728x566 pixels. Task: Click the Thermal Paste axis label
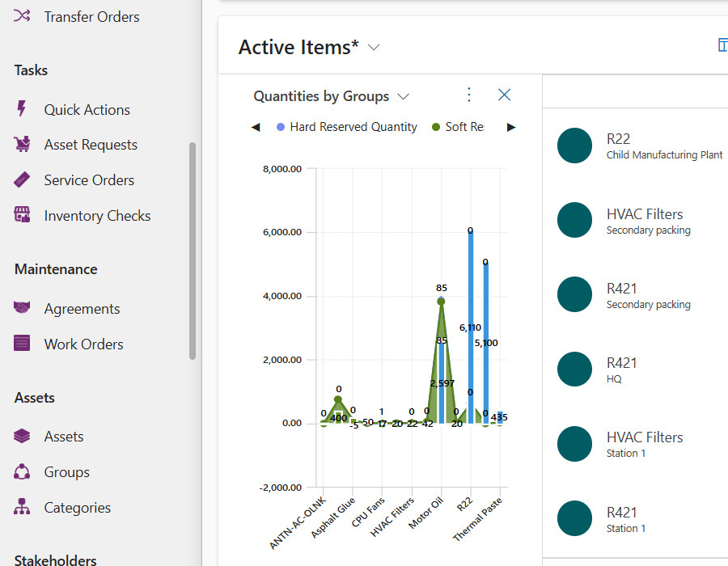click(477, 518)
